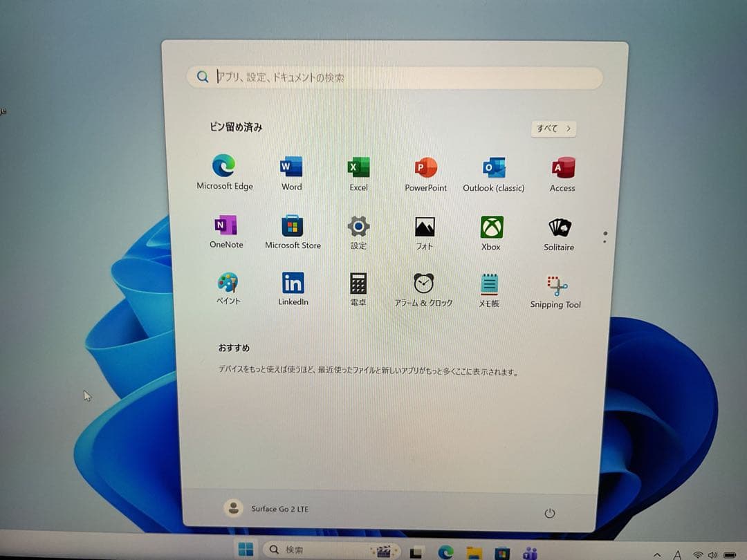Launch メモ帳 (Notepad)

click(488, 283)
